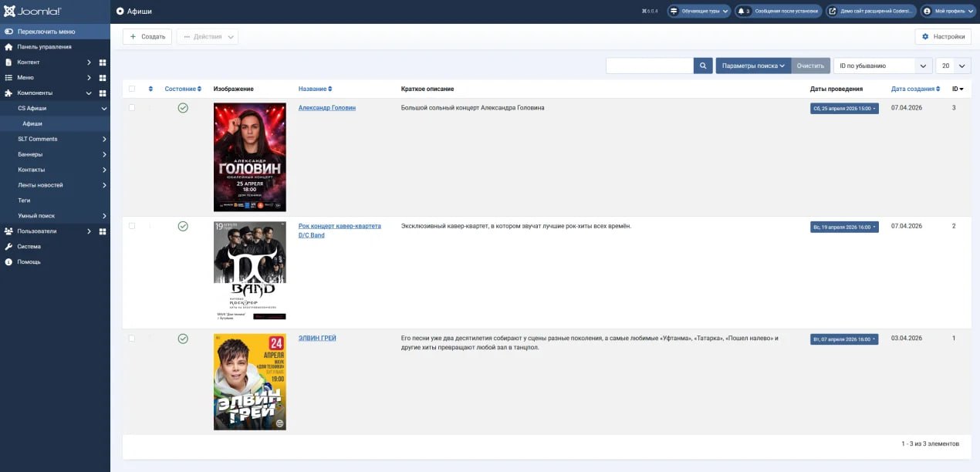Click the Переключить меню icon

click(x=7, y=31)
